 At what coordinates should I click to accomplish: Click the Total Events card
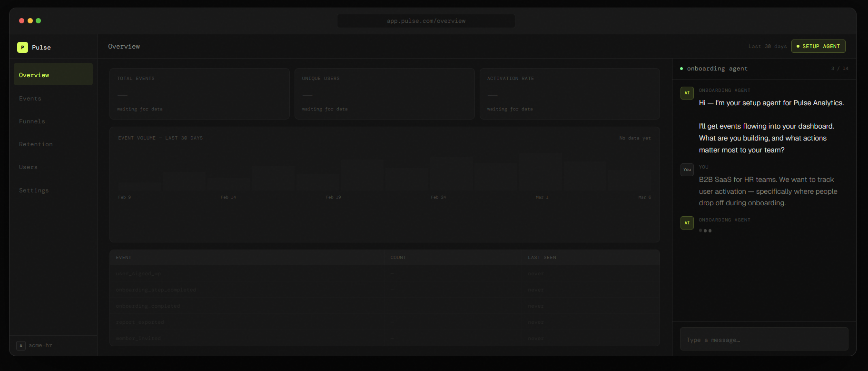click(199, 94)
